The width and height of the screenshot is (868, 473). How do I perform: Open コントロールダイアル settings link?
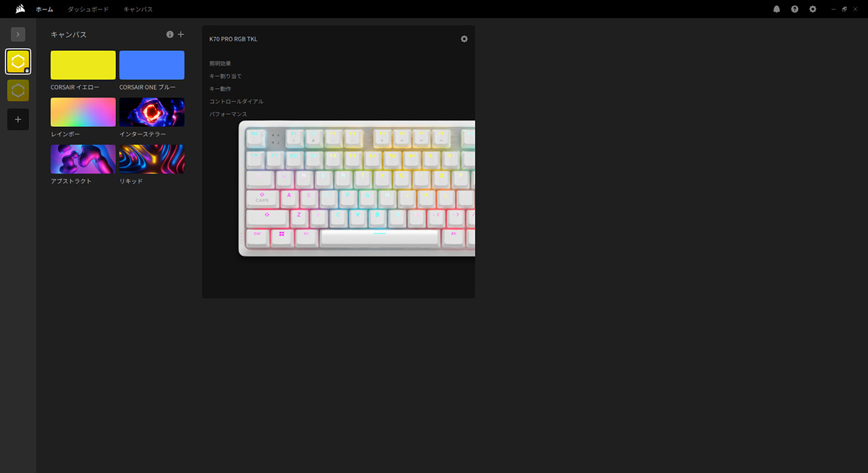pos(236,102)
